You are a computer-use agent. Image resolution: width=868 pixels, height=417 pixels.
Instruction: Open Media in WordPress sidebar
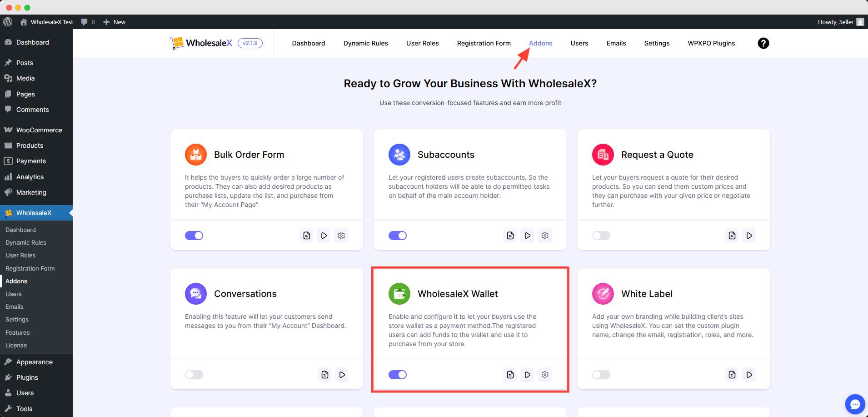(x=36, y=78)
